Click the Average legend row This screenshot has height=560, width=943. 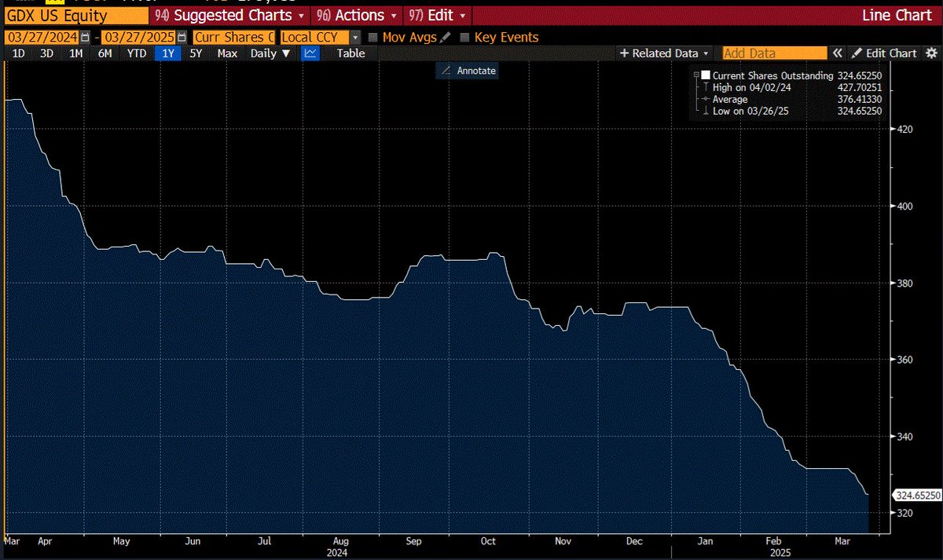click(791, 99)
